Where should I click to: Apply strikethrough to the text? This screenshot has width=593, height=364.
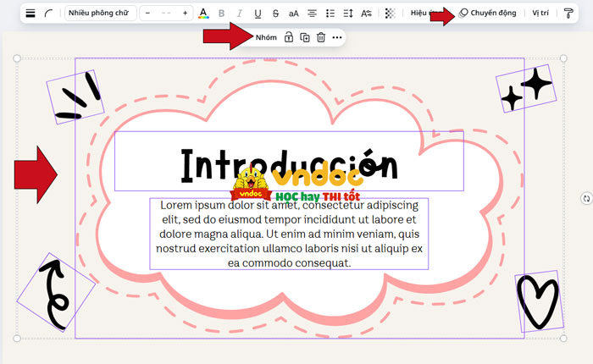(x=275, y=14)
